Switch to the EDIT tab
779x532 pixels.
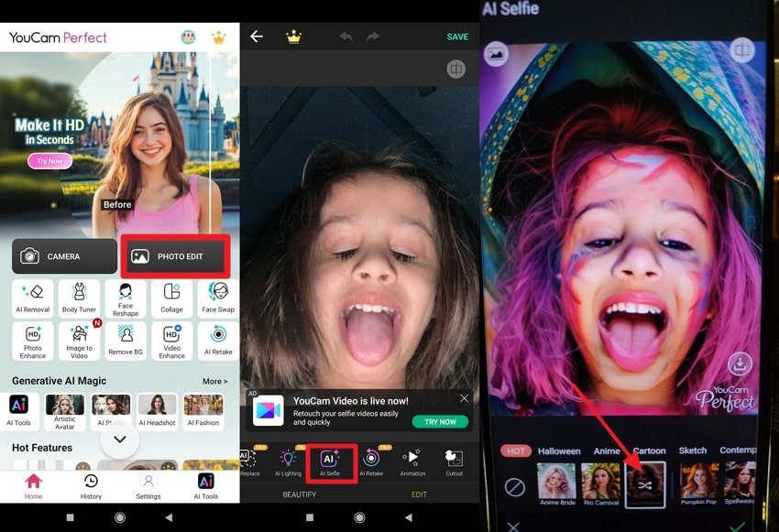point(420,494)
